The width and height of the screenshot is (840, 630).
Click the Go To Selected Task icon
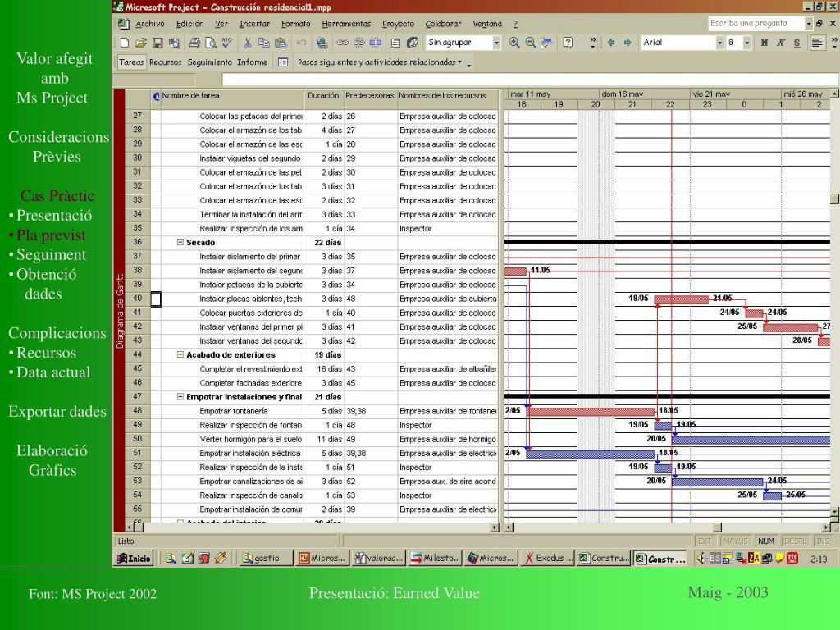(x=547, y=43)
